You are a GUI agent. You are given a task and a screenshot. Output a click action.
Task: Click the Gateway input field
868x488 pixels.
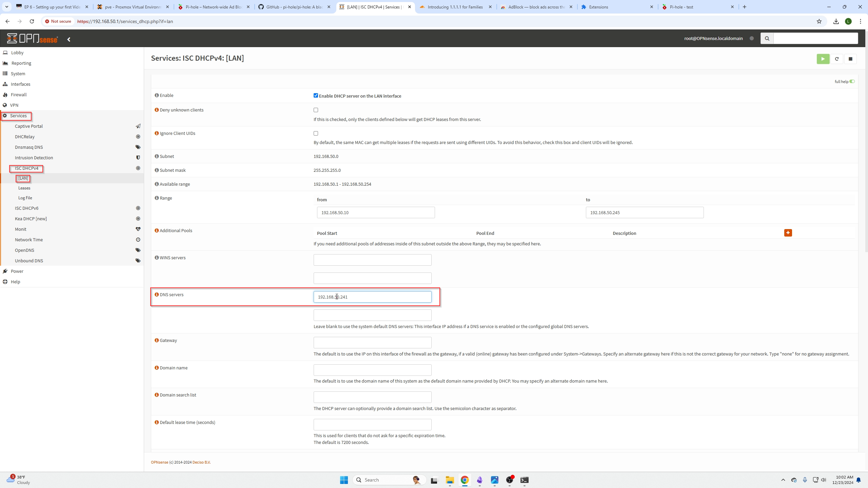point(372,343)
